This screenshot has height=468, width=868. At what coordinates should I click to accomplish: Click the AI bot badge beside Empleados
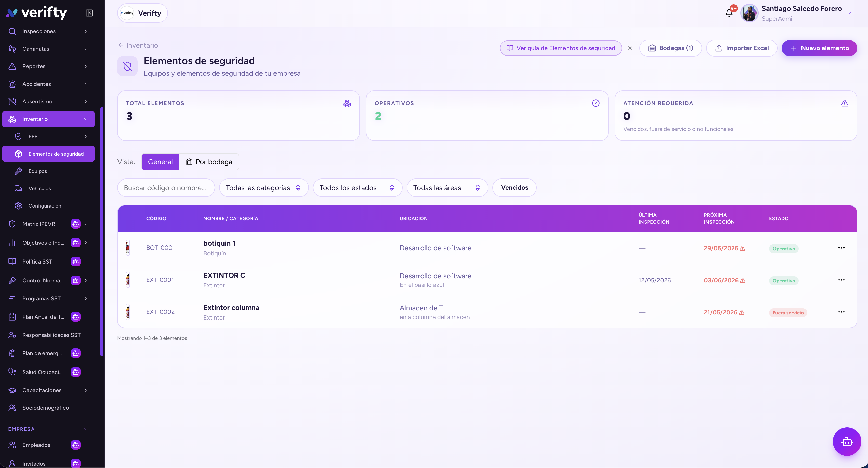point(76,445)
